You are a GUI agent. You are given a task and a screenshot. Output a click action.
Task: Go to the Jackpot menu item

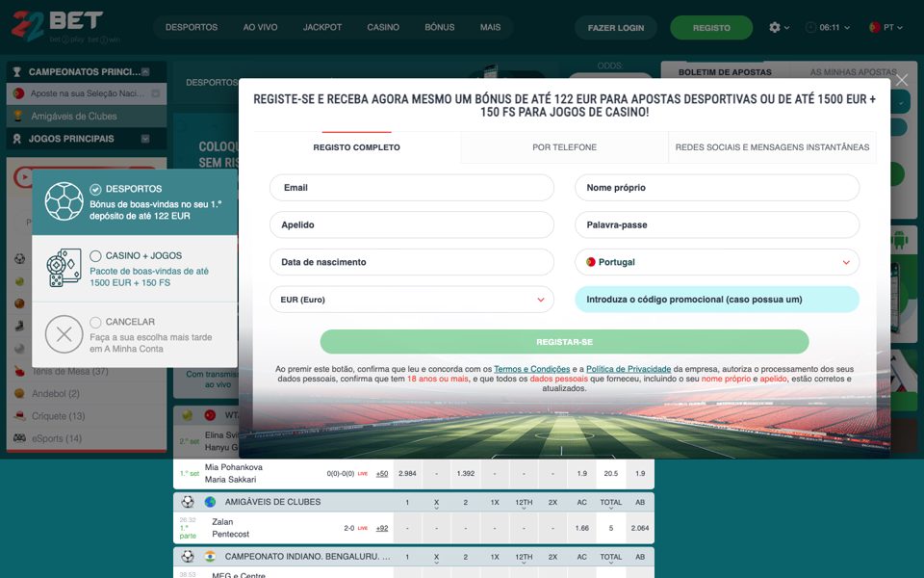tap(322, 27)
